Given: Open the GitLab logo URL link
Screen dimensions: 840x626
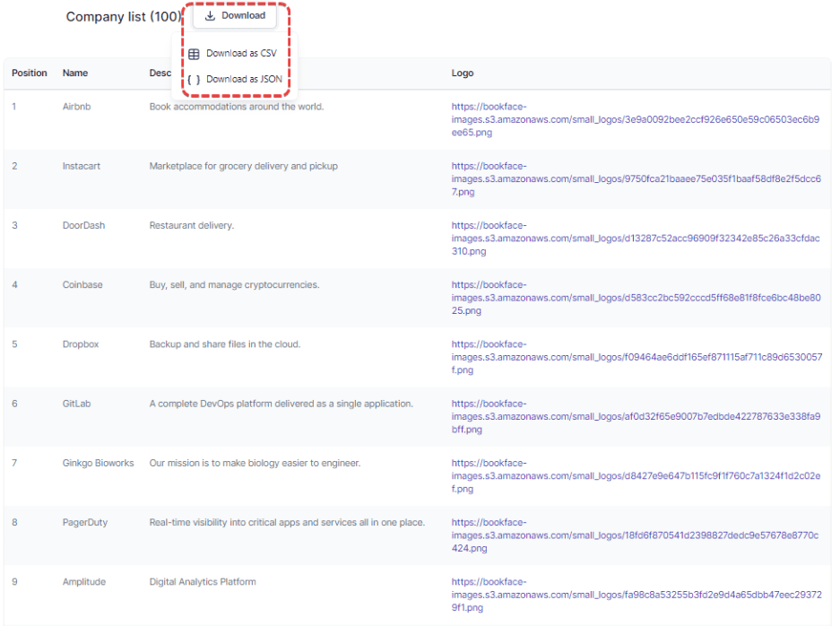Looking at the screenshot, I should coord(636,416).
